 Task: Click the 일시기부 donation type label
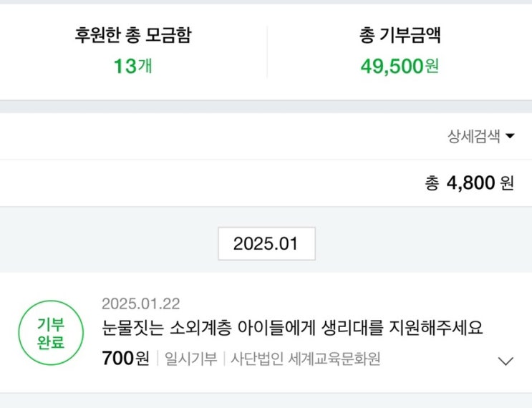click(x=190, y=359)
